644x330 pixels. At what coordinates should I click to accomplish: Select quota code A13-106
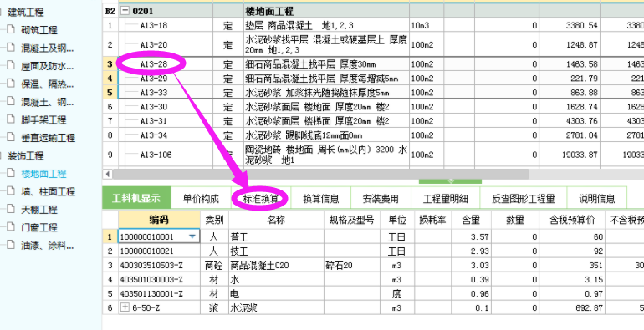[x=156, y=155]
